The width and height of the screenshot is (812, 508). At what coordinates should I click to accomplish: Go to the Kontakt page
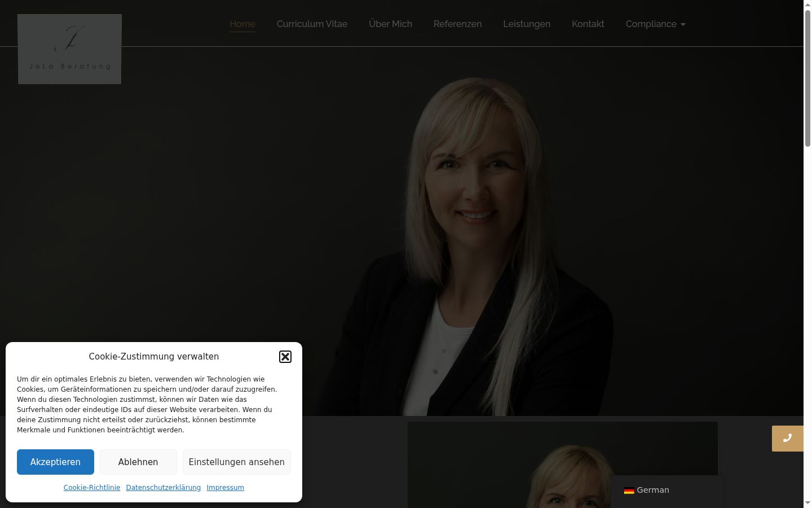pos(588,24)
